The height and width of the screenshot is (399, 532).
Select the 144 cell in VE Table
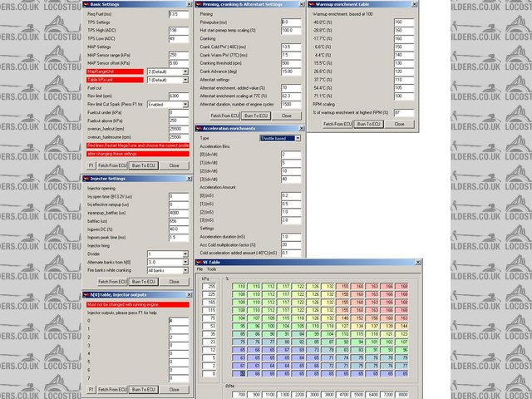pyautogui.click(x=401, y=326)
